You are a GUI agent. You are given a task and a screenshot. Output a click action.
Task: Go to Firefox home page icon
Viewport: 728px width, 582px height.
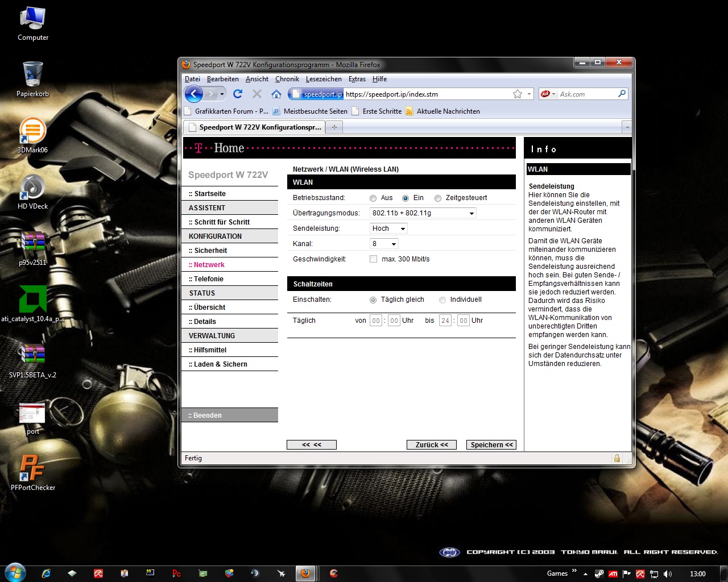276,94
